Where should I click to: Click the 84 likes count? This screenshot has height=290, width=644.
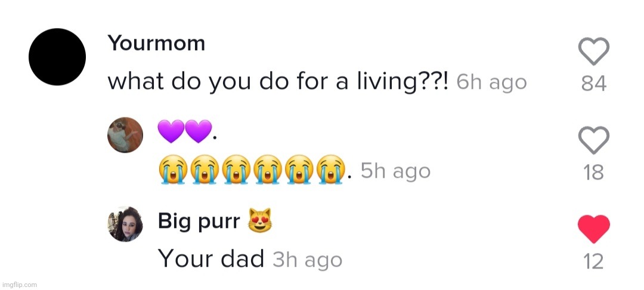tap(594, 84)
